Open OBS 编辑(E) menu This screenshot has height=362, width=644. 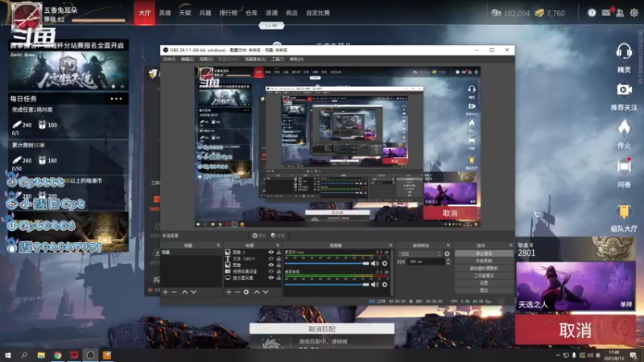click(x=188, y=60)
